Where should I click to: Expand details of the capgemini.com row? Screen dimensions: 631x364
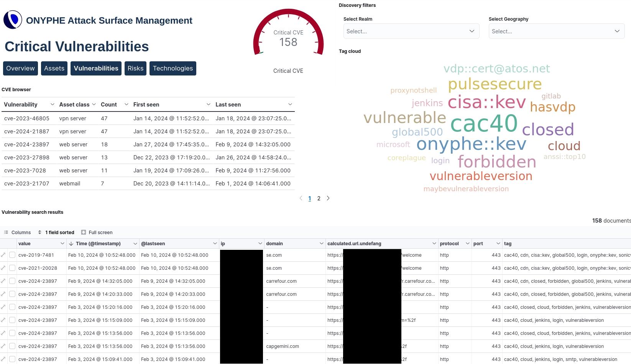click(x=3, y=346)
